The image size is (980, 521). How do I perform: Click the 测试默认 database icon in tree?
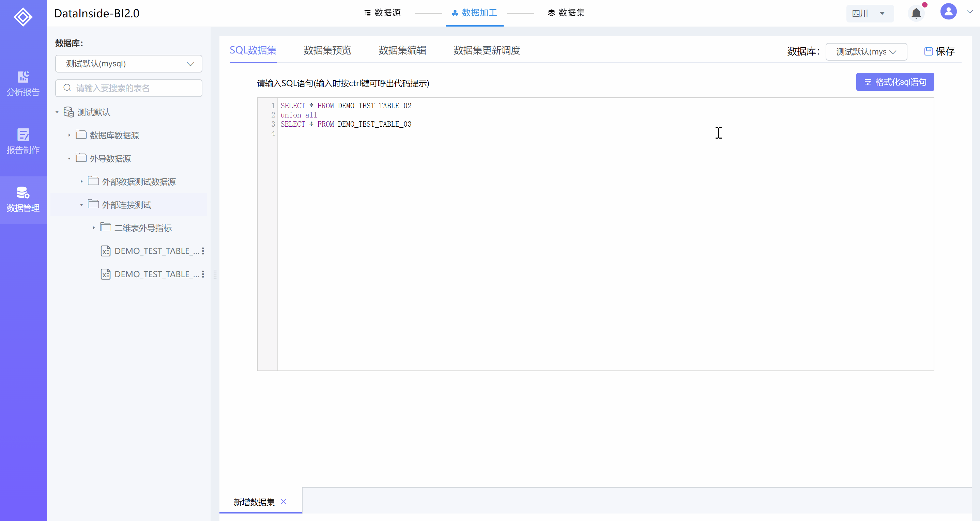click(68, 112)
